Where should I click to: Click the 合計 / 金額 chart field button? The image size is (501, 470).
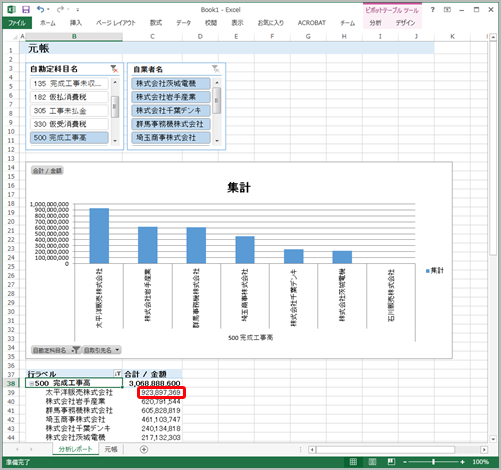pos(47,171)
